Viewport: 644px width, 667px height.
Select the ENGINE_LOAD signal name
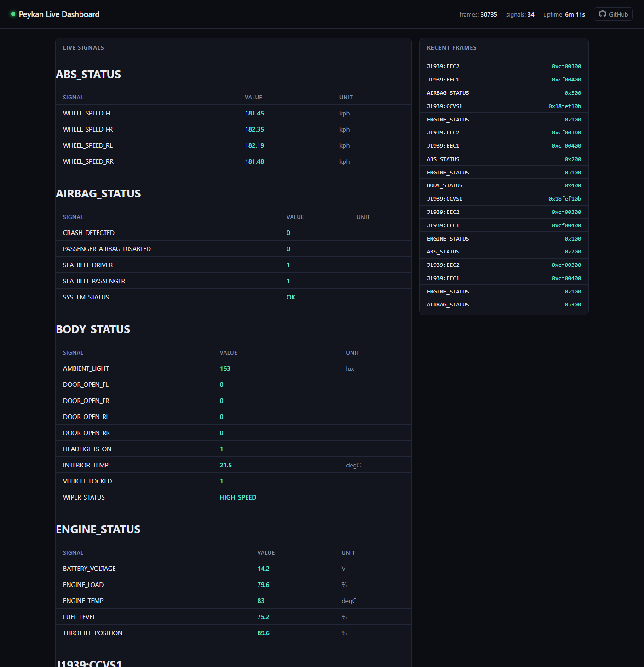tap(83, 585)
